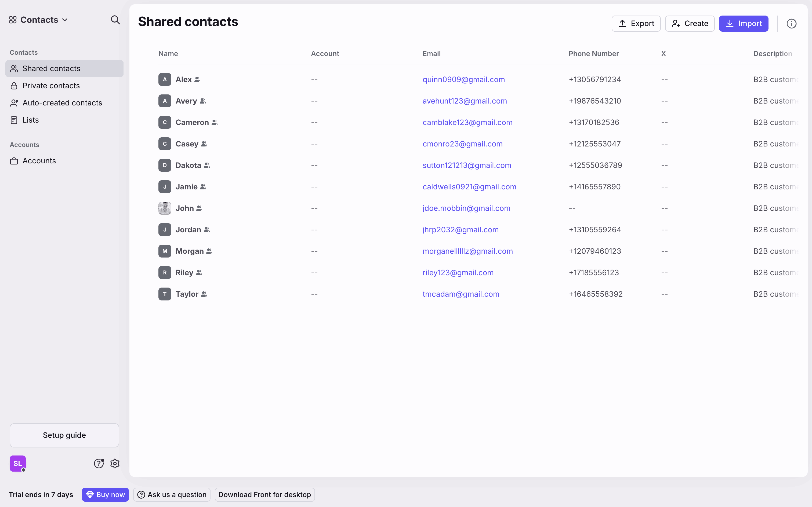Click John's profile photo thumbnail
Viewport: 812px width, 507px height.
click(x=165, y=208)
